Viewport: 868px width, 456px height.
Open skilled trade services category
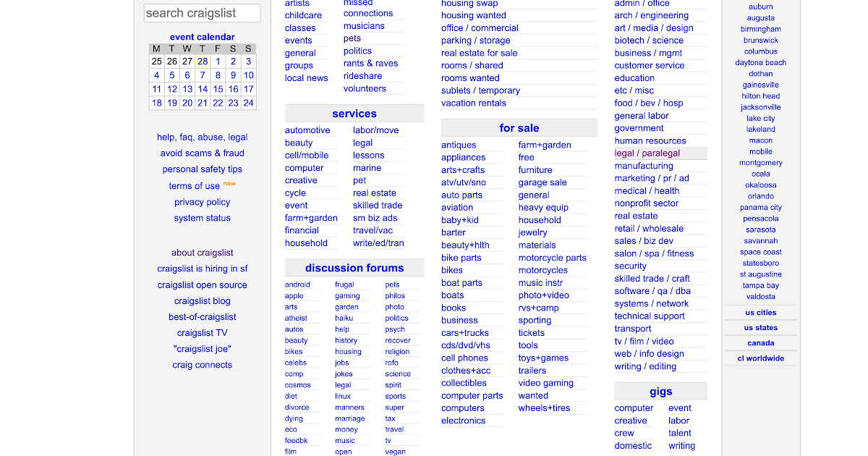(378, 206)
